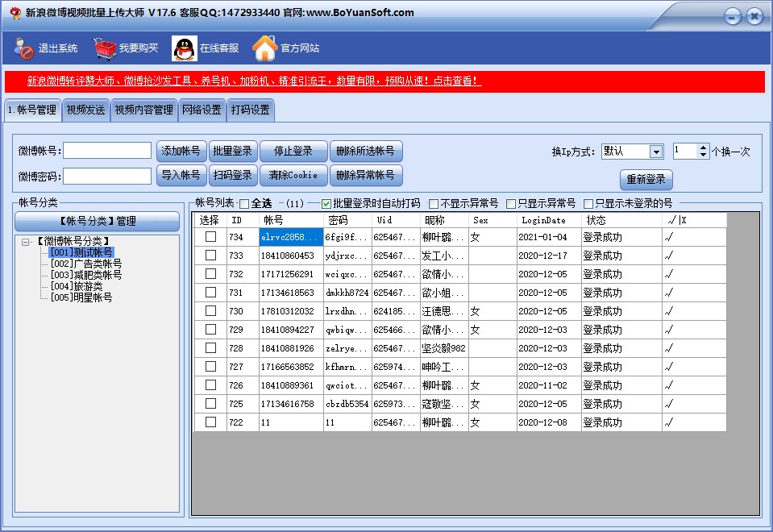
Task: Minimize the window using title bar button
Action: click(733, 16)
